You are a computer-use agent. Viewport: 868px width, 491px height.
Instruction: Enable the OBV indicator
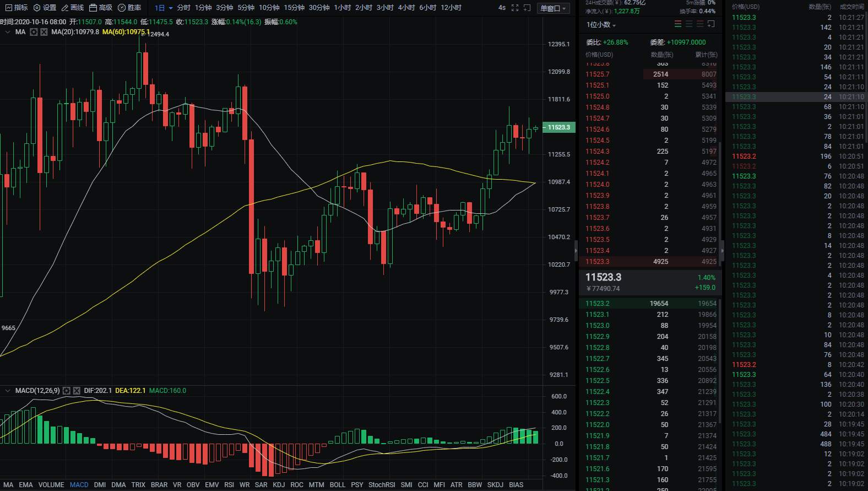pyautogui.click(x=193, y=485)
